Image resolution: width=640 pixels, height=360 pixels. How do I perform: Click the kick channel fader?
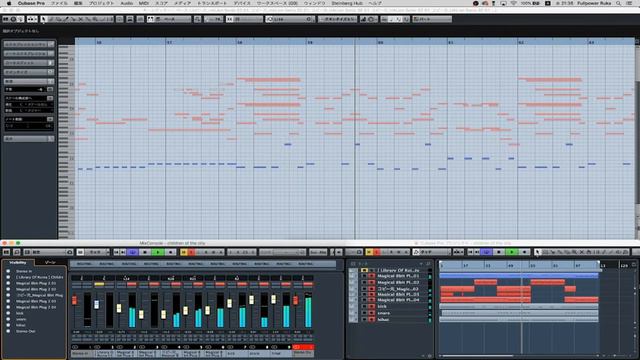click(229, 304)
